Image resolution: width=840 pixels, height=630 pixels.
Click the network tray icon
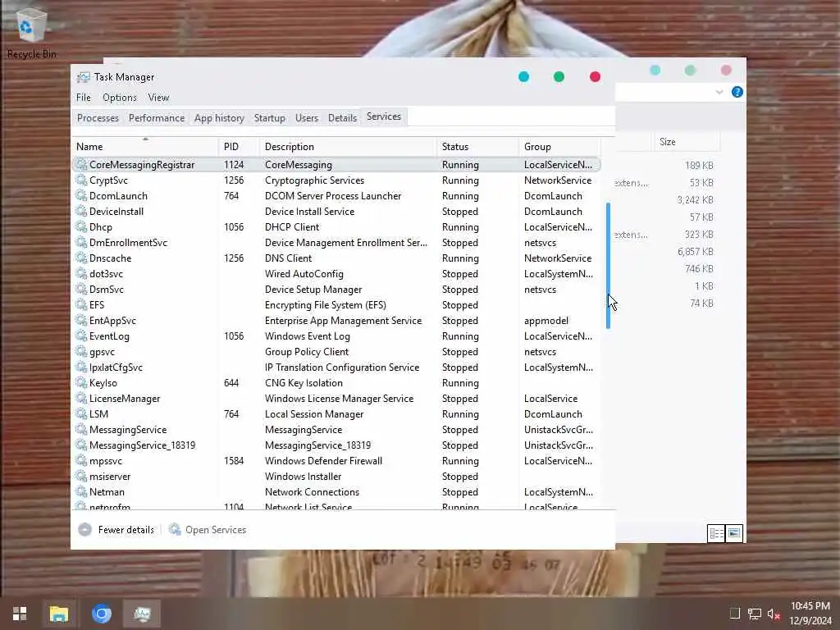[x=755, y=614]
